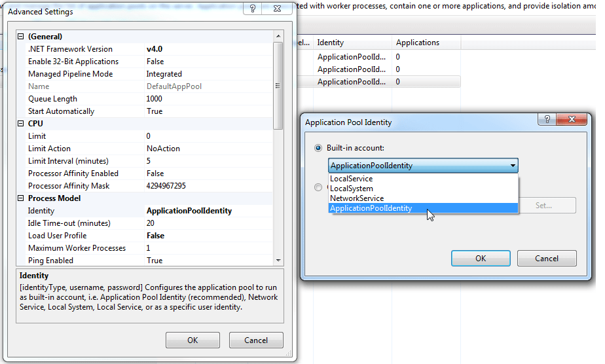Click Cancel in Application Pool Identity dialog
The image size is (605, 364).
click(547, 259)
